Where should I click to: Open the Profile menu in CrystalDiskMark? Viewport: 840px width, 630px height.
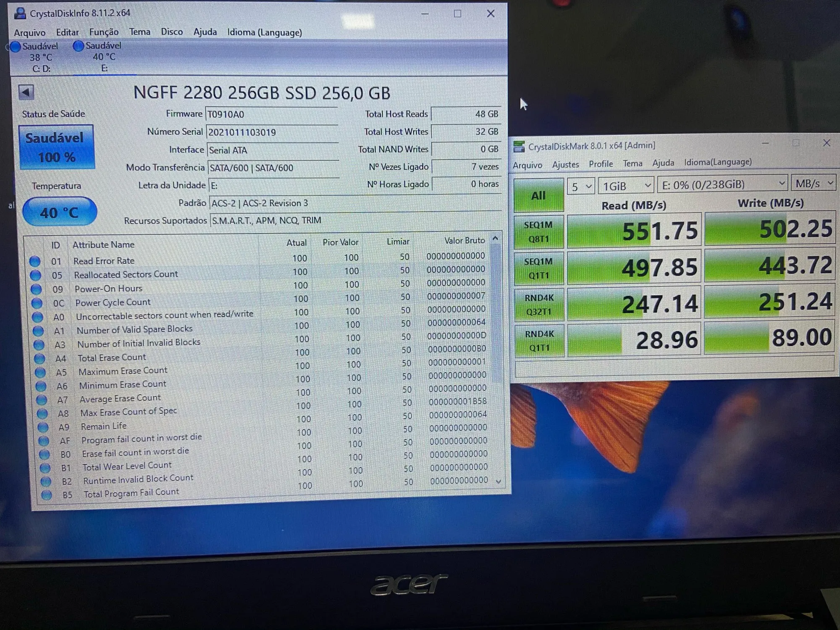coord(601,164)
